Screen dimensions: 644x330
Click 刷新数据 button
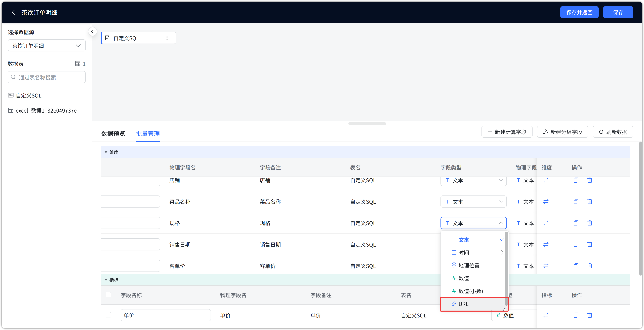(613, 132)
